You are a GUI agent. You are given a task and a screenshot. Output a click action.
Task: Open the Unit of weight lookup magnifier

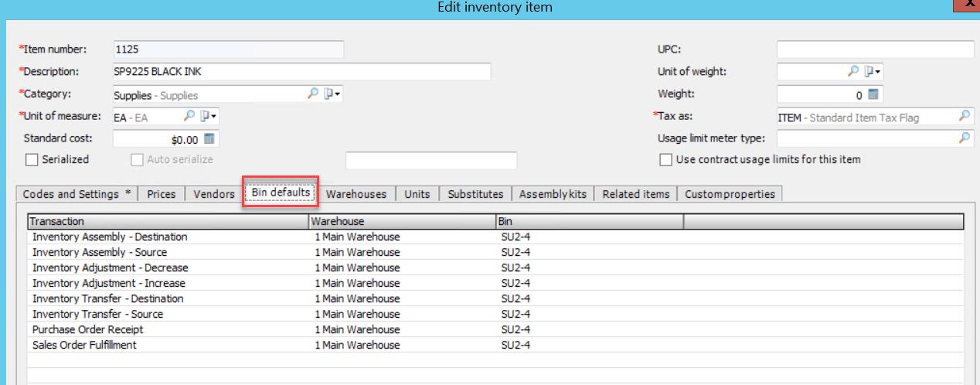(853, 71)
